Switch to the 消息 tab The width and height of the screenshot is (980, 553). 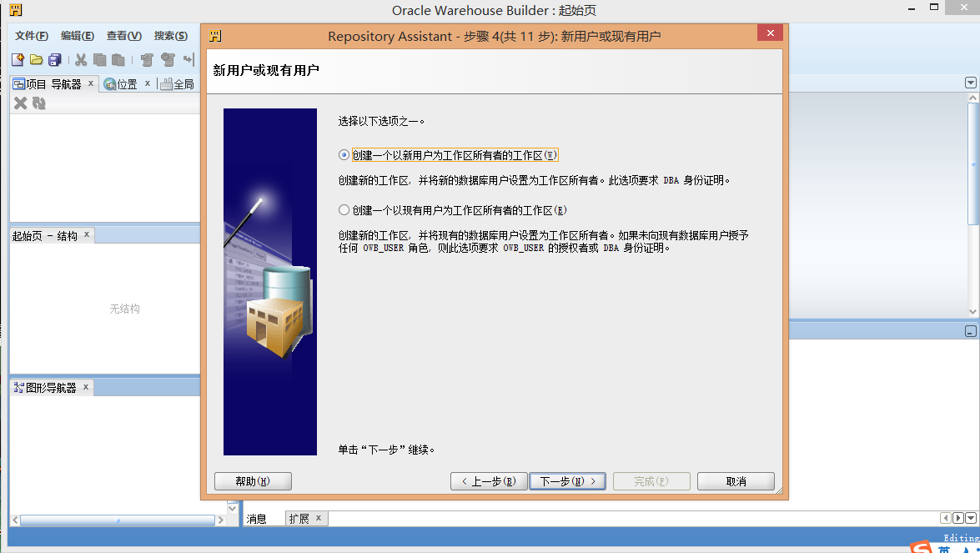point(256,519)
